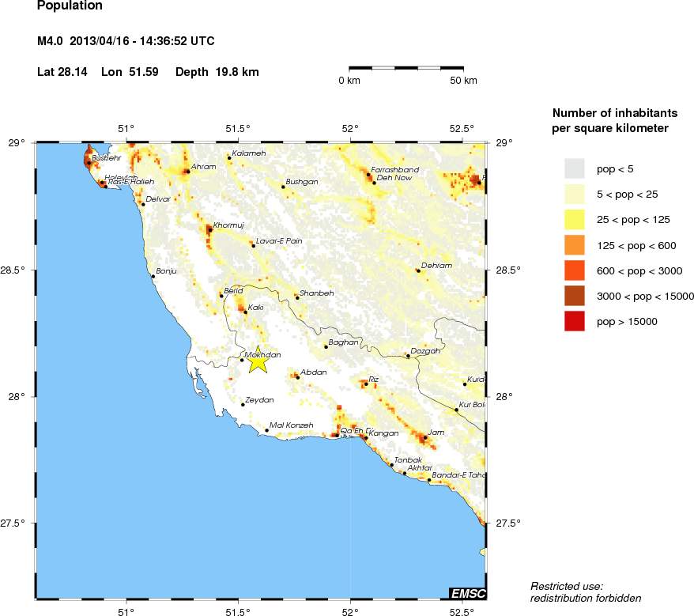The width and height of the screenshot is (694, 616).
Task: Click the Kaki city marker
Action: 245,312
